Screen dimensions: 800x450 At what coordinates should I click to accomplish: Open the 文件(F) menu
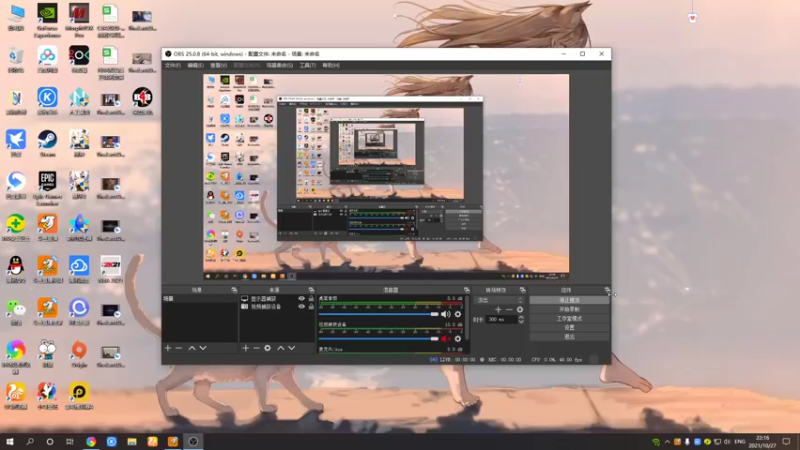(x=172, y=65)
